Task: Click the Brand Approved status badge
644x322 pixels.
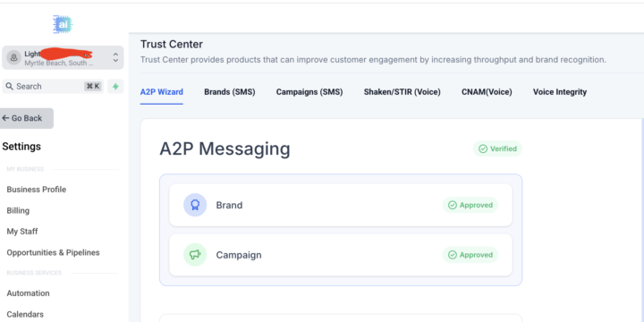Action: point(470,205)
